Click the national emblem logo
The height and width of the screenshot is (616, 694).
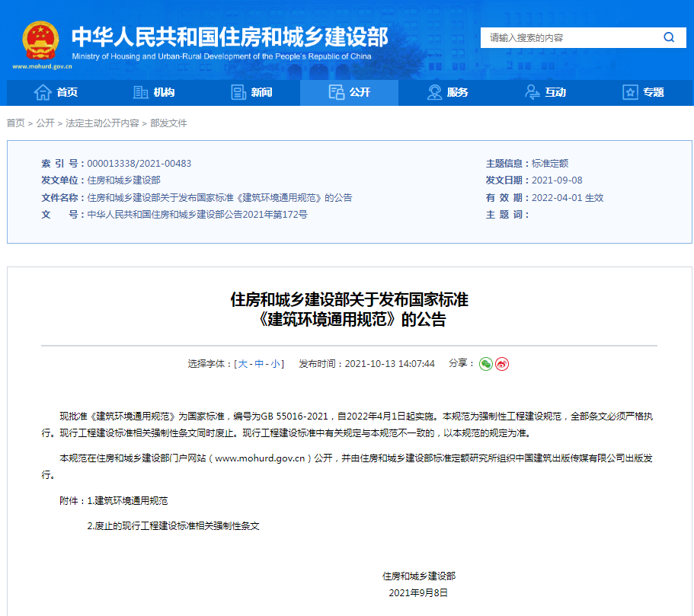pyautogui.click(x=40, y=41)
